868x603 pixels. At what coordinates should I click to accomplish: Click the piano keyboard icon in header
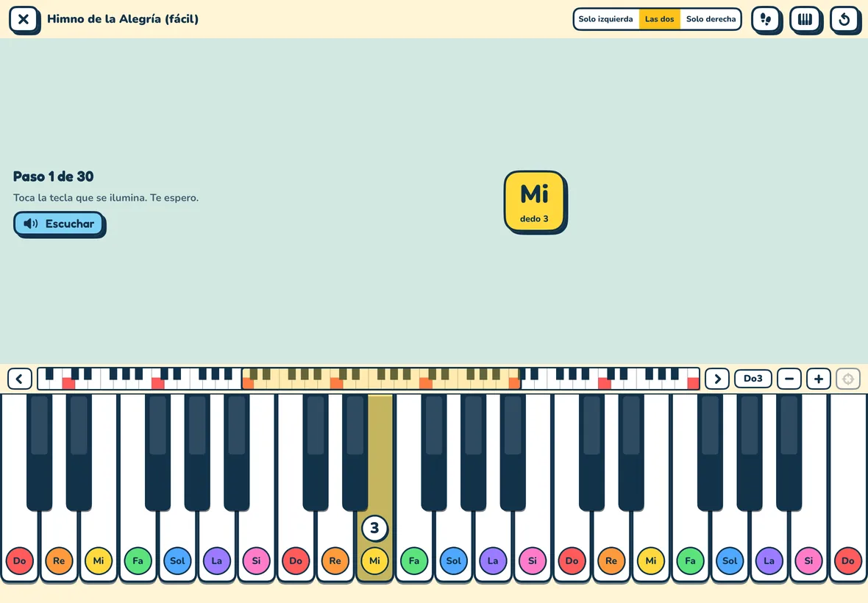[805, 19]
